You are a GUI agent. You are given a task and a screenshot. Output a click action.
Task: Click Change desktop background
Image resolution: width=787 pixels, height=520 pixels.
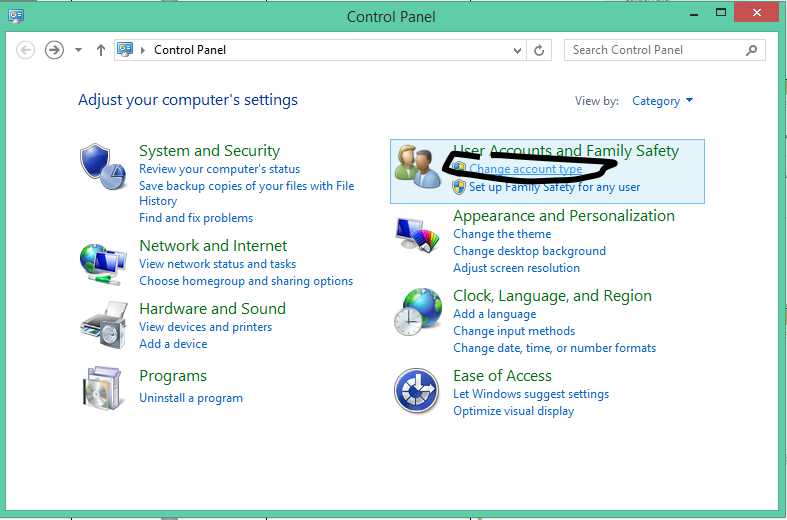(529, 251)
